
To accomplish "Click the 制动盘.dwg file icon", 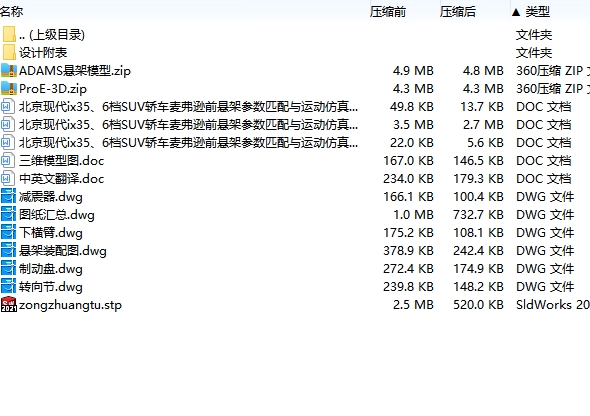I will pyautogui.click(x=9, y=269).
